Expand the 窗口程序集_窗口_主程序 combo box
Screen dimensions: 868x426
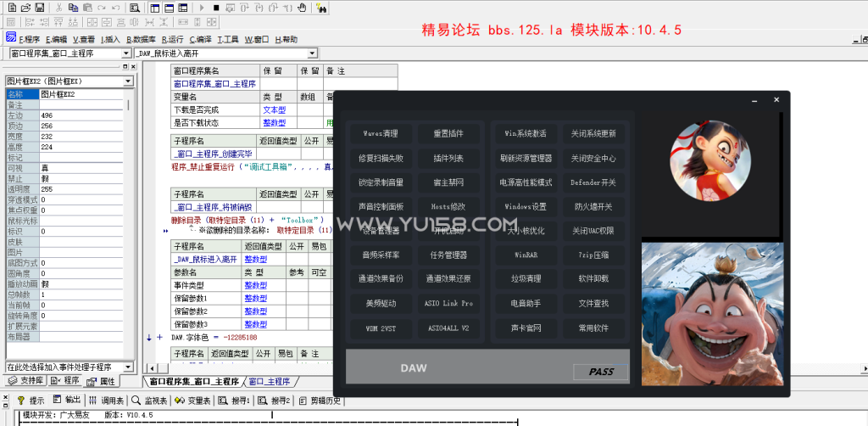(x=127, y=53)
